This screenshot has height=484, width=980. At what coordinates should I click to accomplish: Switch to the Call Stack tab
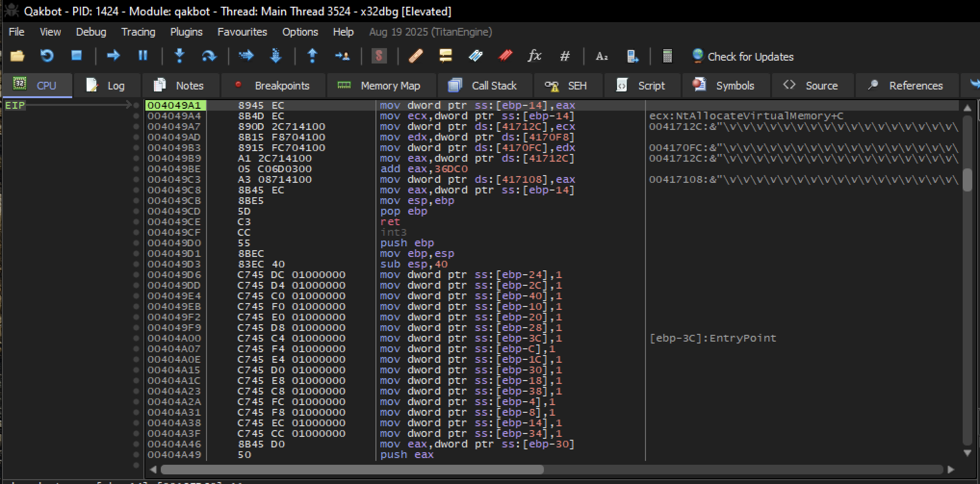click(x=485, y=86)
